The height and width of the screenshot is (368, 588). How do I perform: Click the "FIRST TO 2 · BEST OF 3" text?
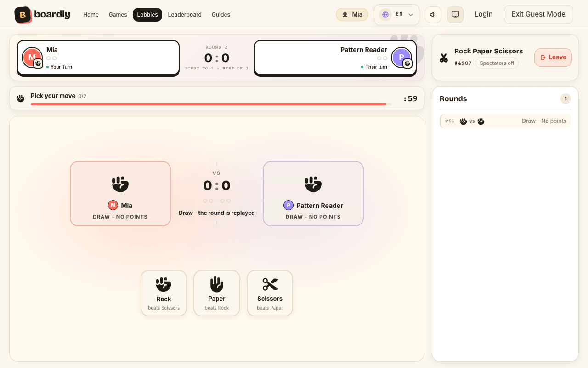[x=217, y=69]
